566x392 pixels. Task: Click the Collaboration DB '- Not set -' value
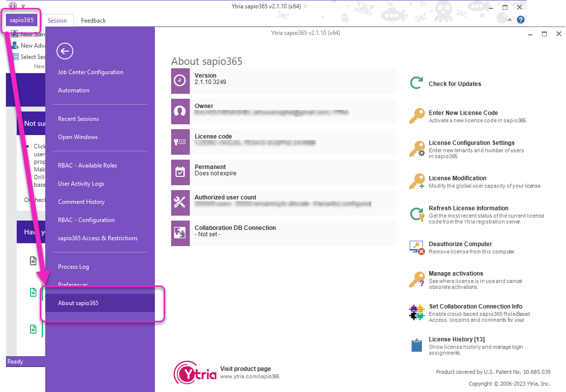(208, 234)
